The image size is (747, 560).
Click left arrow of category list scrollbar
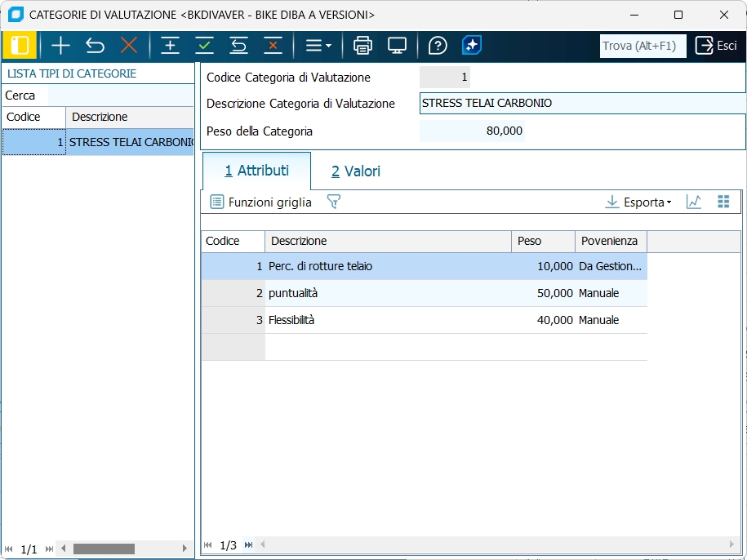pos(63,549)
